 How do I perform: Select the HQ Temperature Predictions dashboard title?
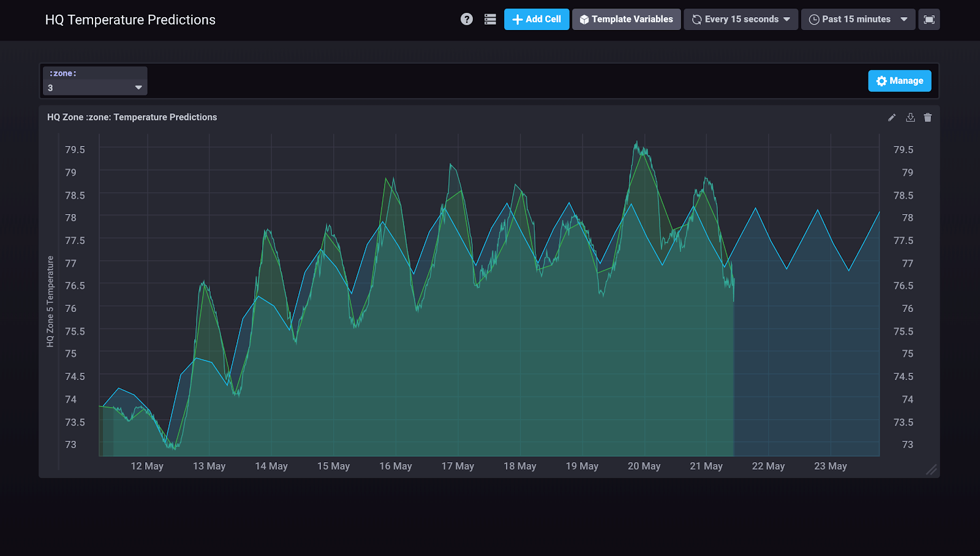[x=130, y=19]
